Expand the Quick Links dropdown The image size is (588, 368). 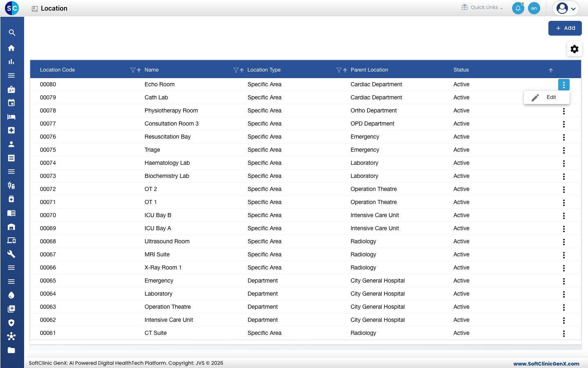[482, 7]
